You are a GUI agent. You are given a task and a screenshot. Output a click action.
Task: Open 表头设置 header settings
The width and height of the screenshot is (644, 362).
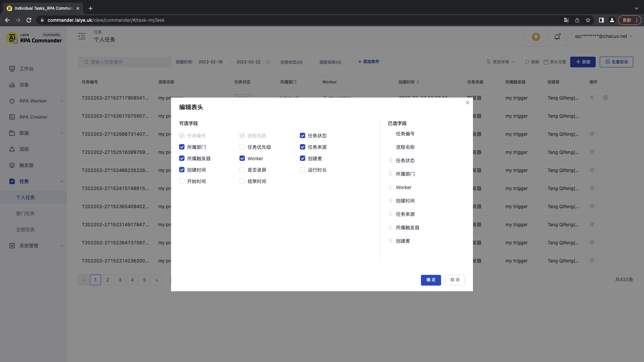(x=555, y=62)
